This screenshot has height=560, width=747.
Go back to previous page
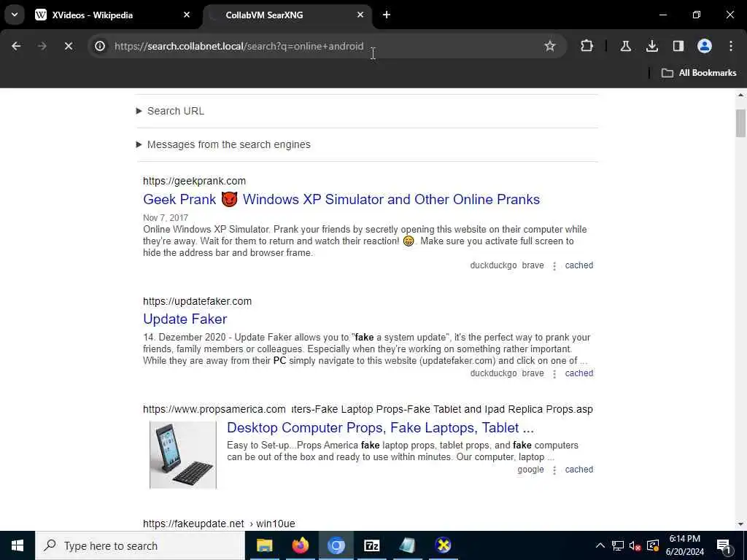(x=16, y=46)
